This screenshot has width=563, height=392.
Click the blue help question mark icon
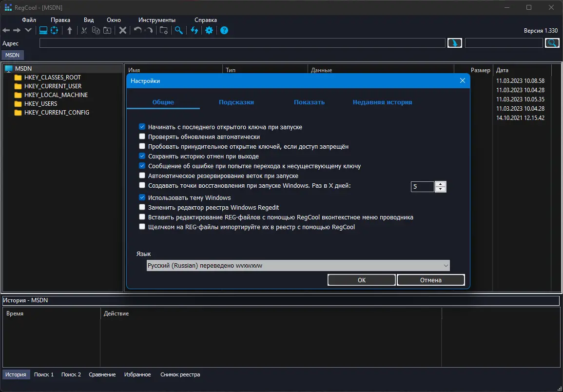point(224,30)
